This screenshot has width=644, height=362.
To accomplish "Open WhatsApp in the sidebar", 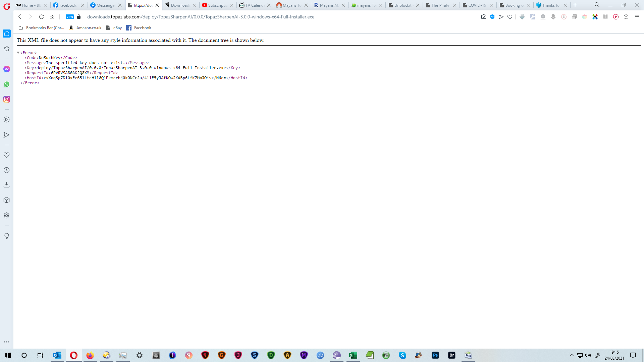I will pos(7,84).
